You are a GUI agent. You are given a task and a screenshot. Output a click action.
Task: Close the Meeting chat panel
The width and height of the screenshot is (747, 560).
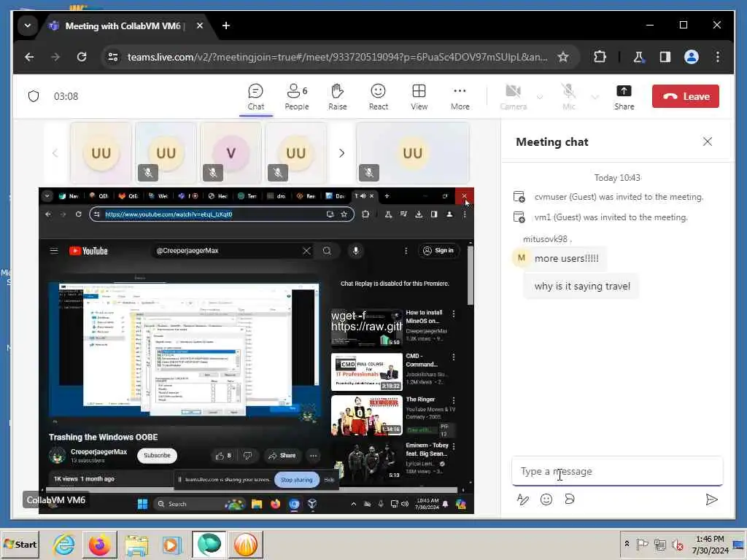tap(708, 141)
